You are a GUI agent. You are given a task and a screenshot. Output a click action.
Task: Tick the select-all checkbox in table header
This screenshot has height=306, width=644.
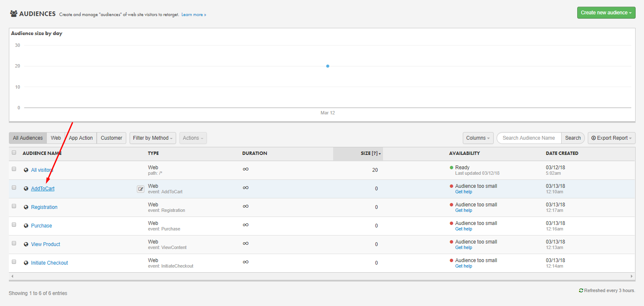click(14, 153)
